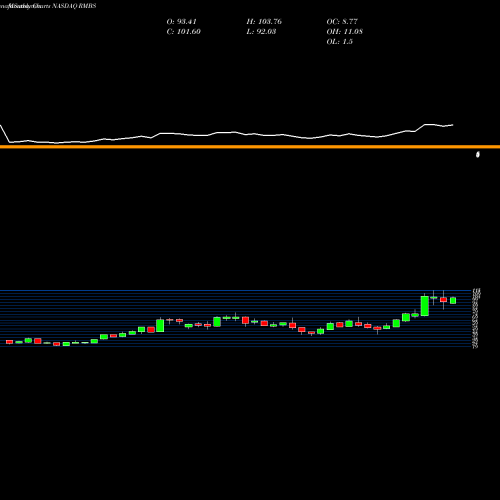Click the orange horizontal indicator line
The height and width of the screenshot is (500, 500).
250,147
